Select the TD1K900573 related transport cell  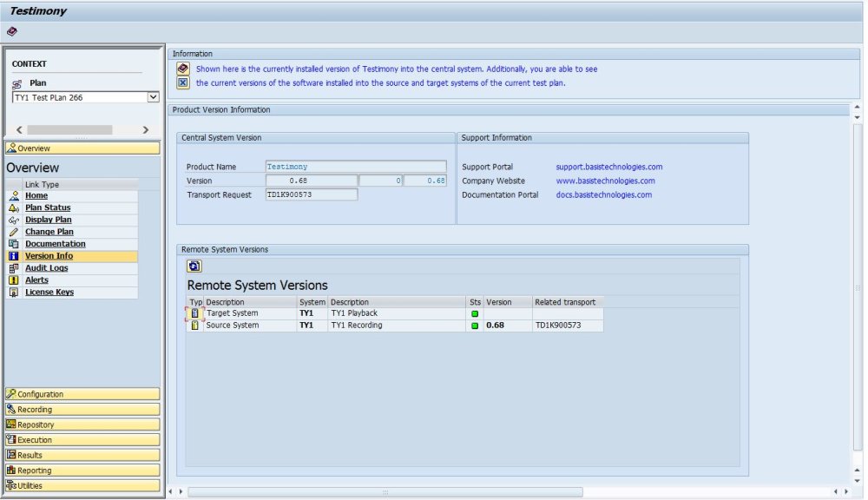[x=567, y=325]
